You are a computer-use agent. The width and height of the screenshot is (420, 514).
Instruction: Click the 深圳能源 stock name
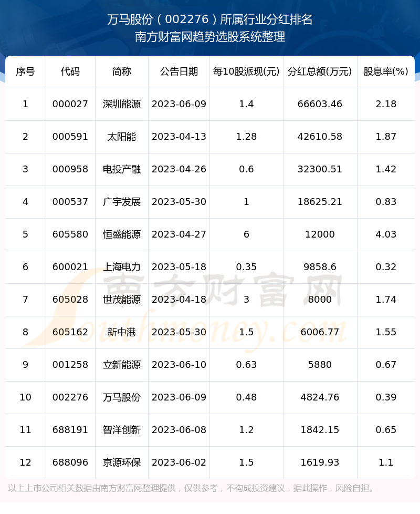pyautogui.click(x=122, y=104)
